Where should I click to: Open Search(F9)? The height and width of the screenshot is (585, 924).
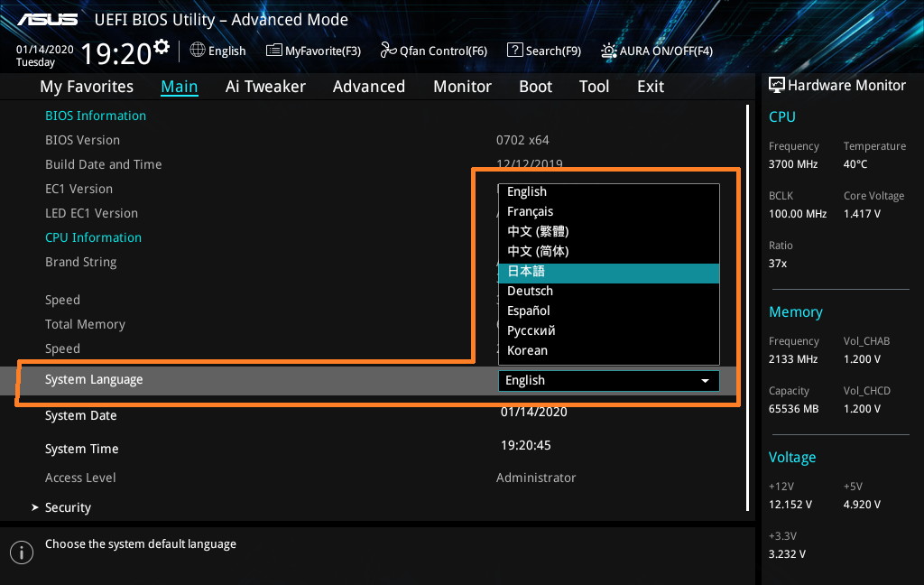pyautogui.click(x=544, y=51)
